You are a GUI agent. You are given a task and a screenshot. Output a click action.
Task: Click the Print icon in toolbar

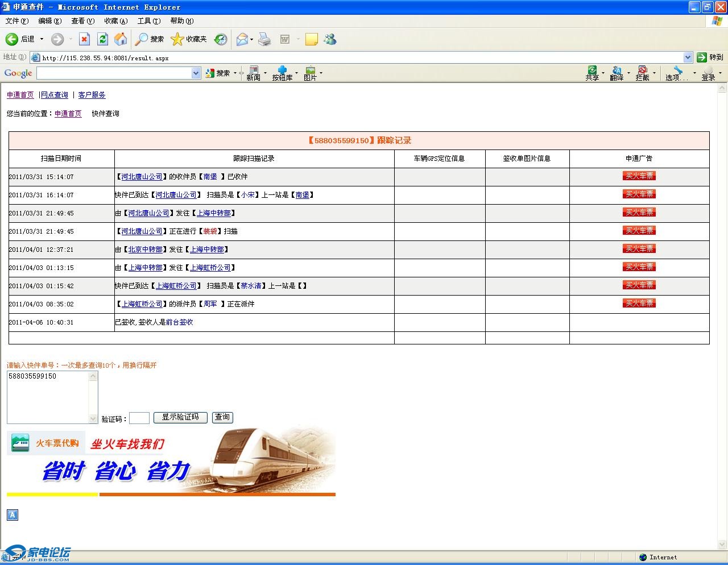(x=264, y=39)
